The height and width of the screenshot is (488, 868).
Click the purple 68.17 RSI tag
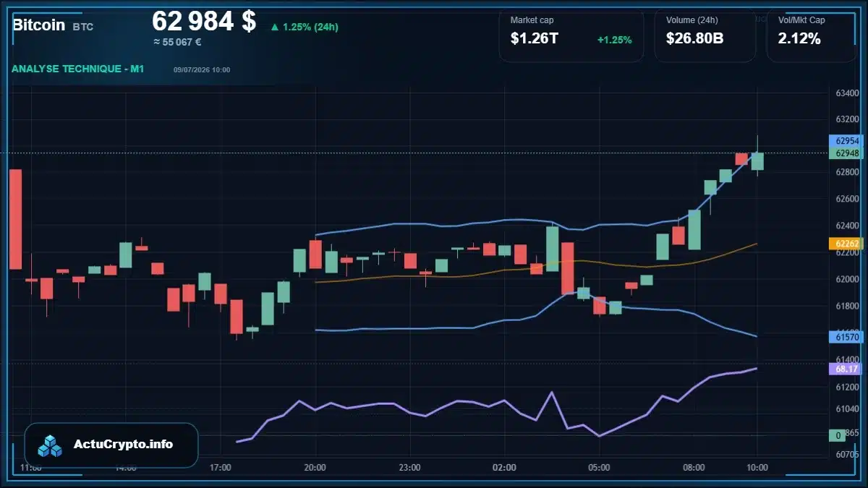click(x=844, y=369)
